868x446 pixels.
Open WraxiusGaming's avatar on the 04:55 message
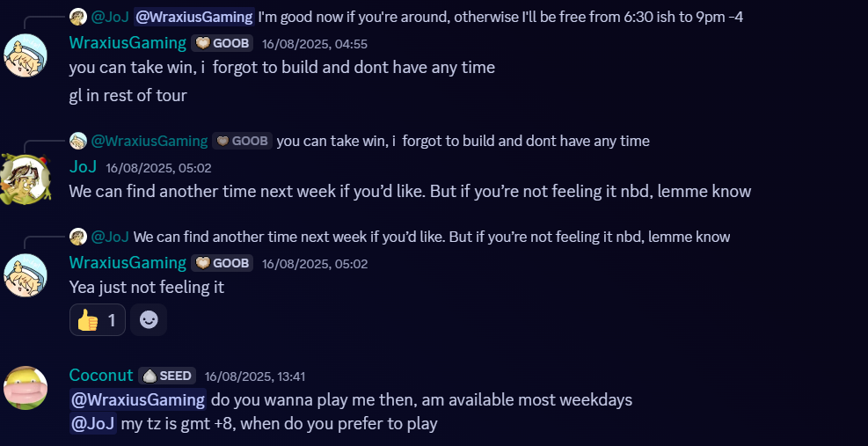(x=26, y=55)
